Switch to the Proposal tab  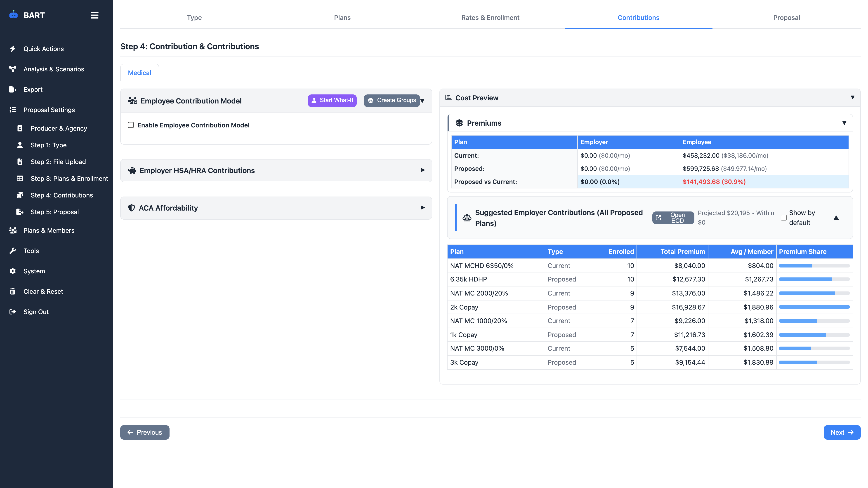coord(786,18)
